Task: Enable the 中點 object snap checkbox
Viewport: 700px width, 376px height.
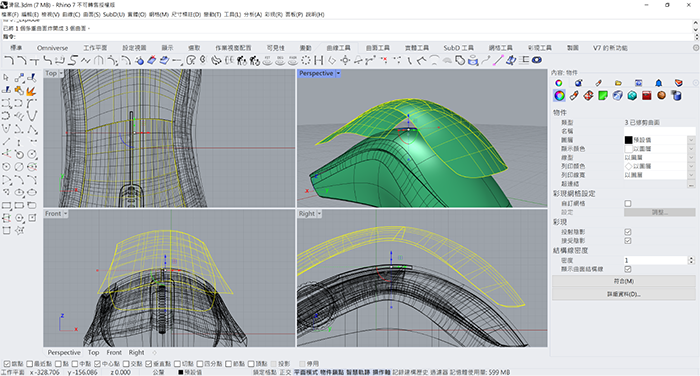Action: [75, 364]
